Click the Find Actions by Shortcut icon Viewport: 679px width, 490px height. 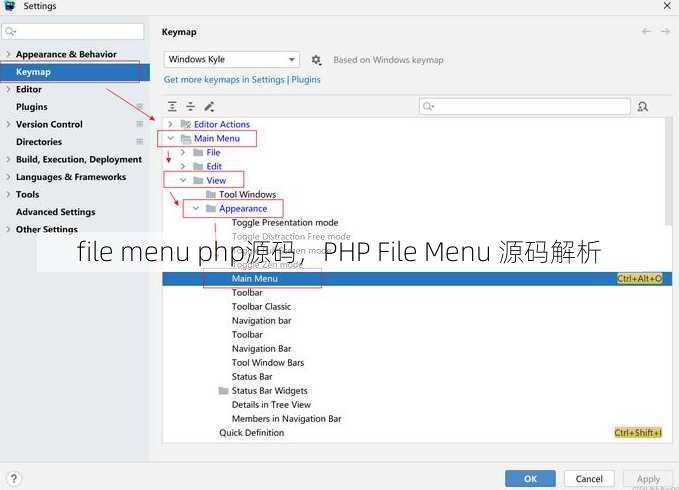point(643,106)
